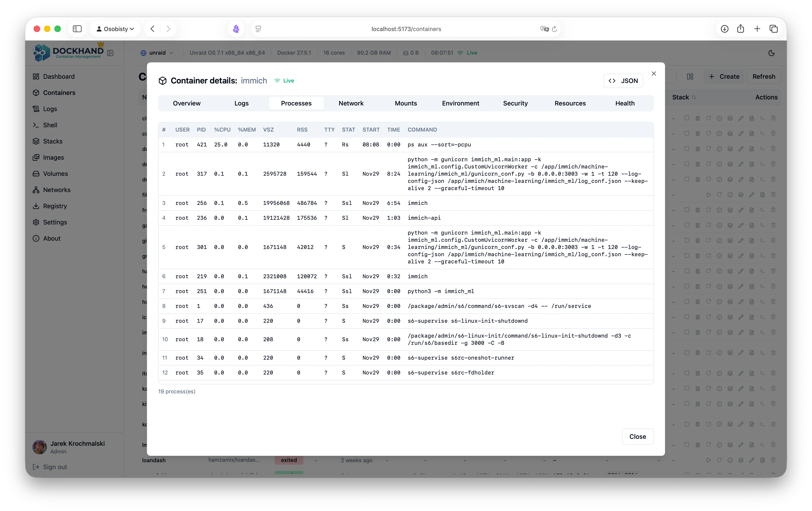812x511 pixels.
Task: Pause a container with the pause icon
Action: pos(698,118)
